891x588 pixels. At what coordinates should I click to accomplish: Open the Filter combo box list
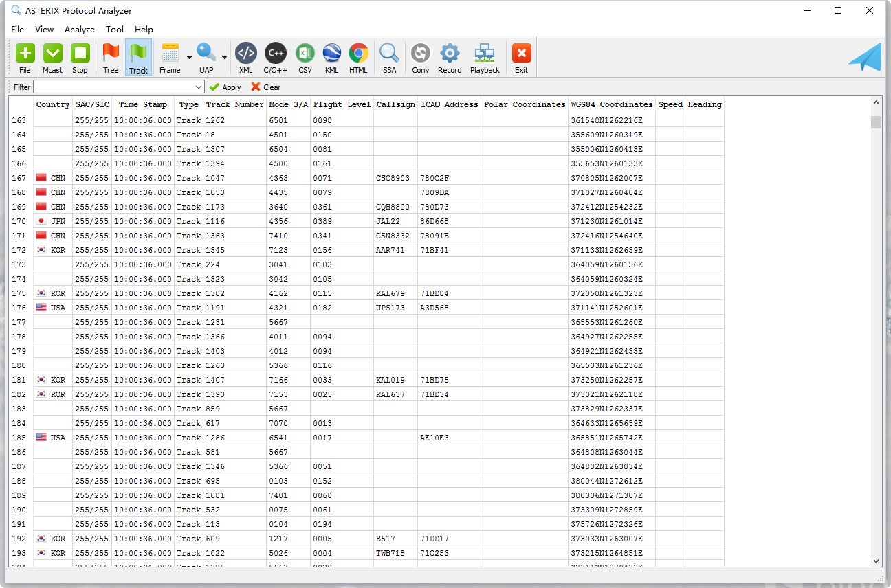point(199,87)
